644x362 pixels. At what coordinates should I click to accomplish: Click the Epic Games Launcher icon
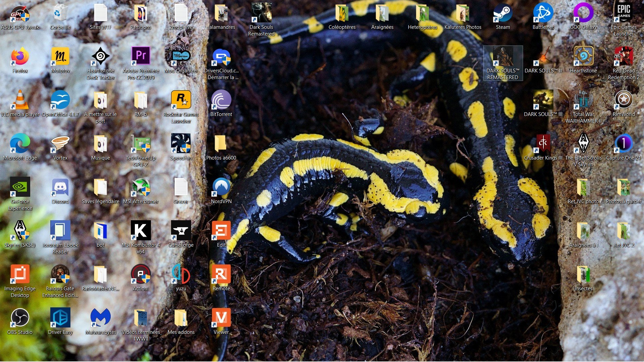tap(624, 13)
